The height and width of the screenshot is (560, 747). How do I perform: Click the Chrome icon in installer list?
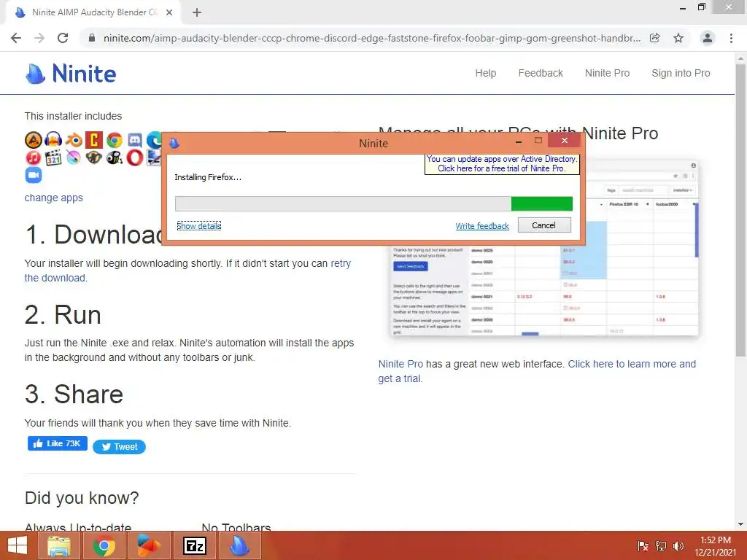coord(115,140)
